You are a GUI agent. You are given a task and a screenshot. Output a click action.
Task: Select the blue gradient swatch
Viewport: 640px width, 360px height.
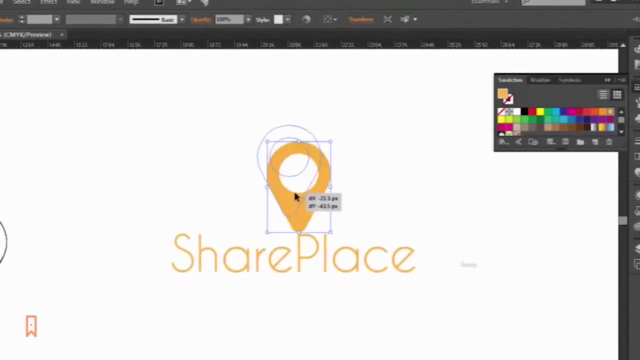[x=610, y=127]
